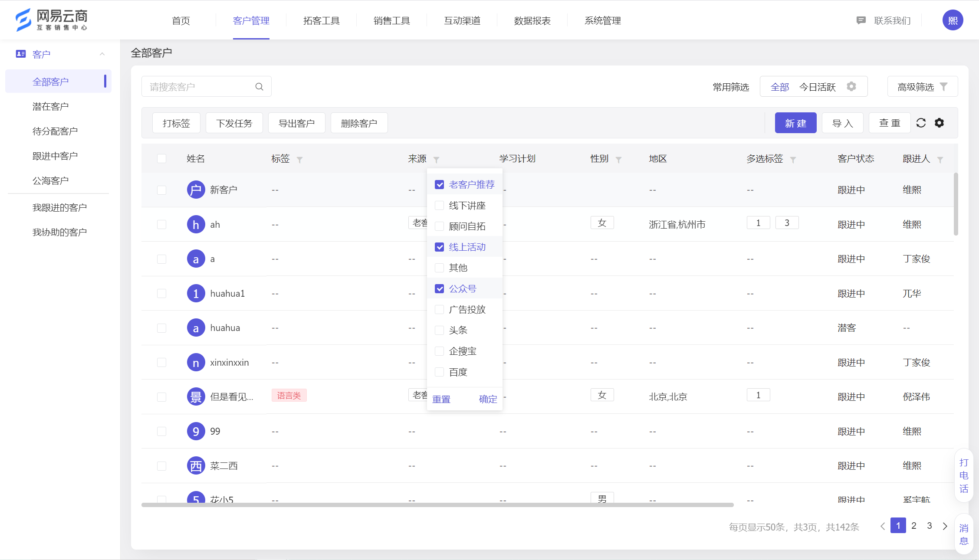This screenshot has height=560, width=979.
Task: Open 首页 in top navigation
Action: (181, 20)
